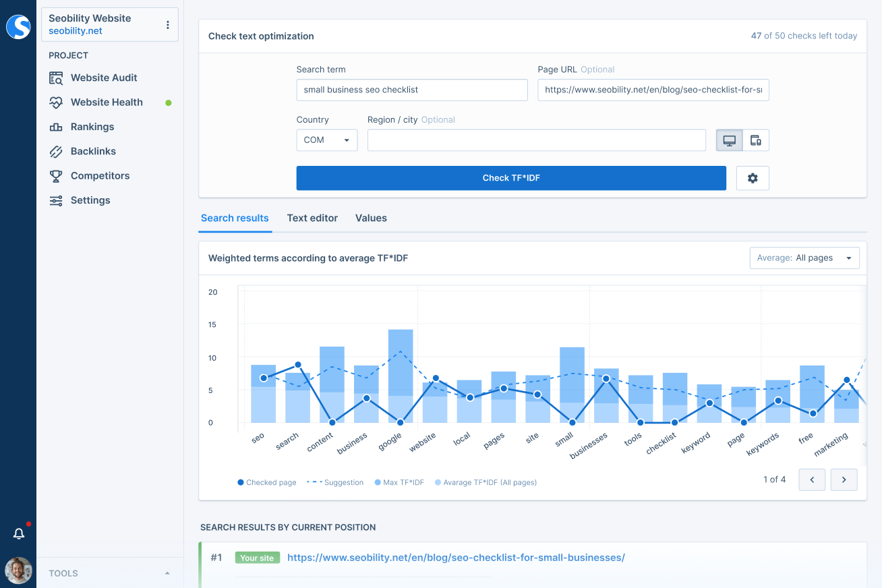Click inside the Search term input field

pos(411,90)
